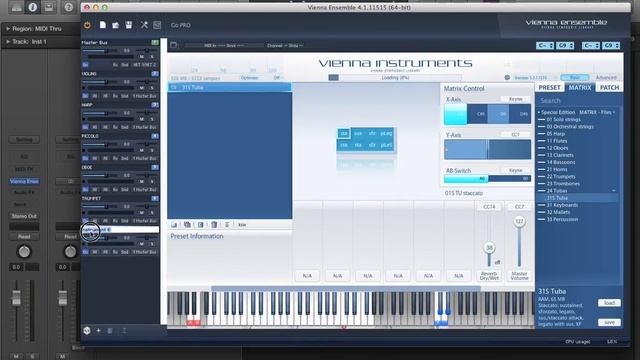Select 03 Orchestral strings in the browser
The width and height of the screenshot is (640, 360).
(569, 127)
